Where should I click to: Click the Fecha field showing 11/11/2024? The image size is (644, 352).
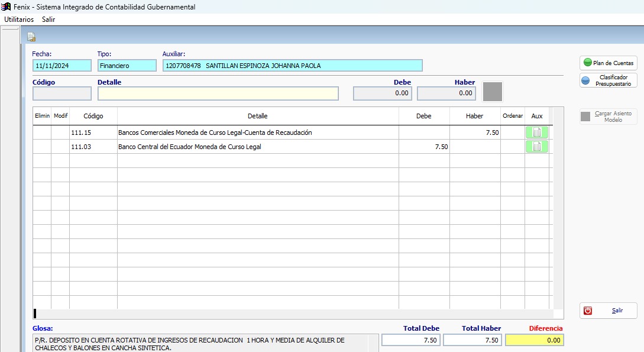62,66
